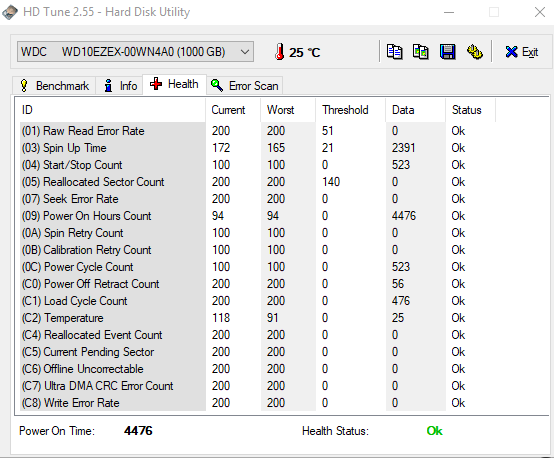Click the Exit button
This screenshot has width=554, height=458.
tap(521, 52)
